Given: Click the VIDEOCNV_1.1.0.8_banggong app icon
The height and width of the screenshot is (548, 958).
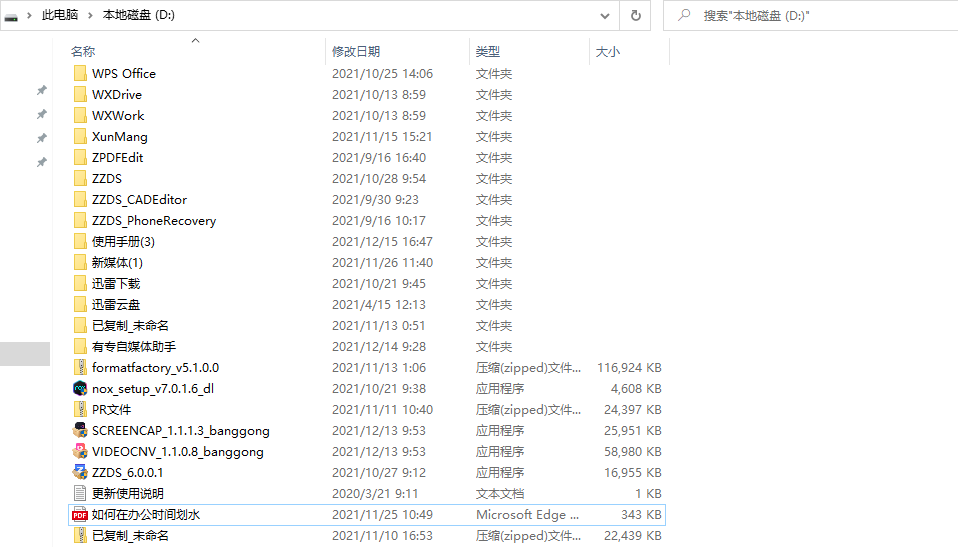Looking at the screenshot, I should click(x=80, y=451).
